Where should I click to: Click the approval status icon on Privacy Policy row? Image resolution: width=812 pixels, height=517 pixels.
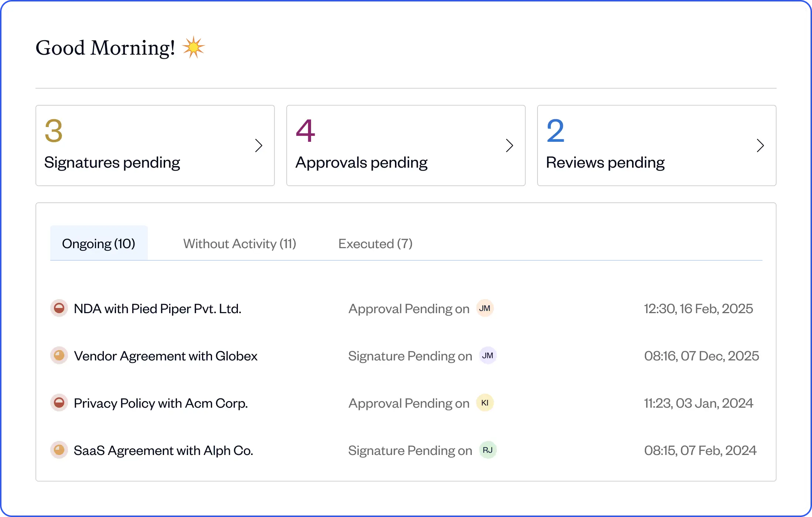click(x=59, y=403)
